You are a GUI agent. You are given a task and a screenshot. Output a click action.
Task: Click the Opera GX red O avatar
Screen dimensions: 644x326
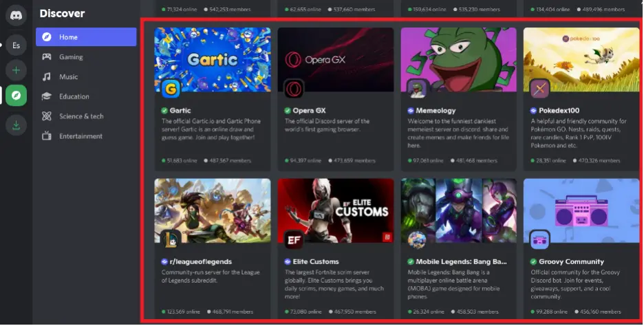(x=294, y=88)
